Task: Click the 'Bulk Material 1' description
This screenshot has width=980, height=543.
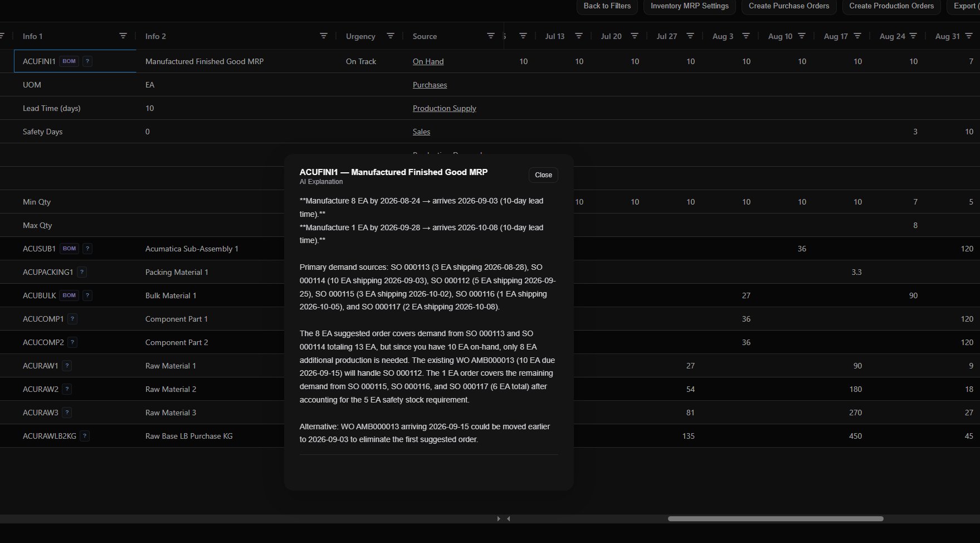Action: (x=170, y=295)
